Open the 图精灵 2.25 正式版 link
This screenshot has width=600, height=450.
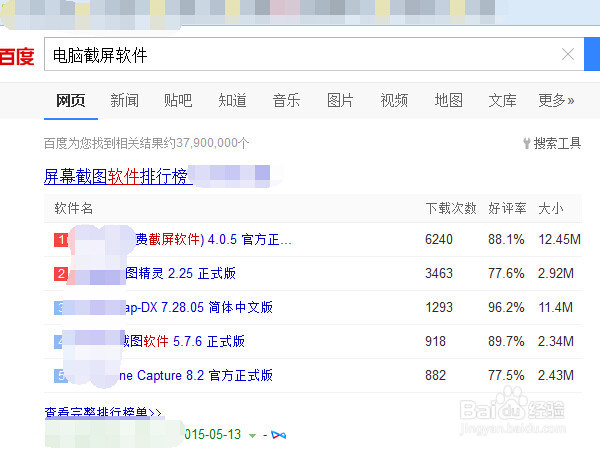[180, 273]
